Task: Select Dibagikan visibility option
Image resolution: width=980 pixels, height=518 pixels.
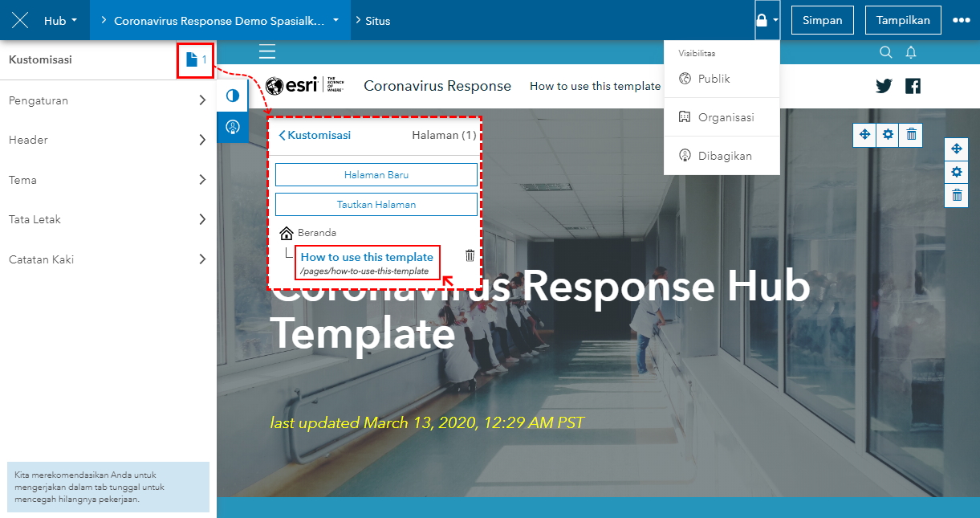Action: click(722, 156)
